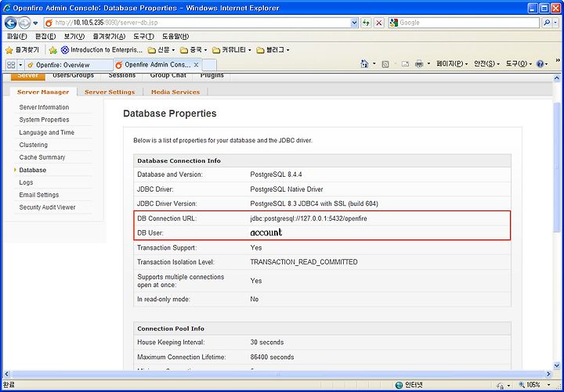Click the TRANSACTION_READ_COMMITTED value
This screenshot has height=392, width=564.
coord(304,262)
